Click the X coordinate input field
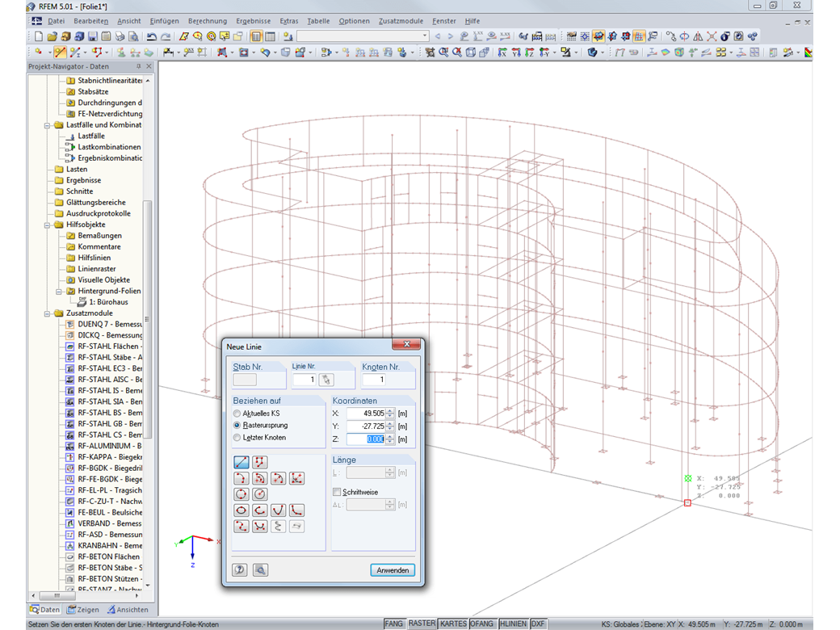 tap(365, 413)
